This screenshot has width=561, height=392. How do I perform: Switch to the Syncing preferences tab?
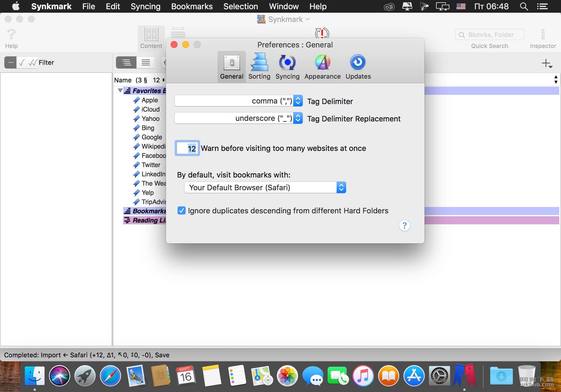click(x=287, y=67)
